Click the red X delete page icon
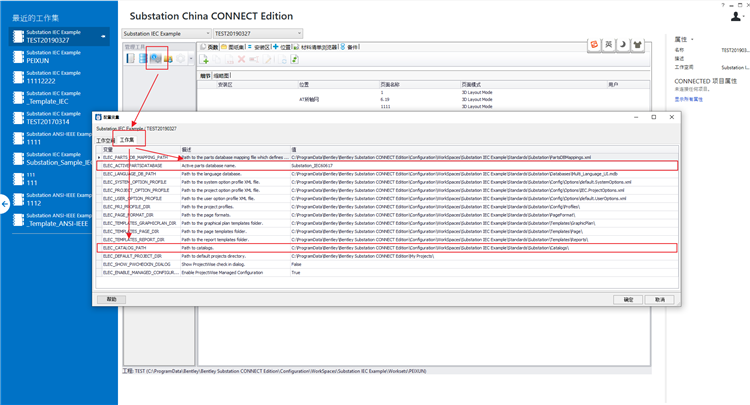 pyautogui.click(x=241, y=59)
